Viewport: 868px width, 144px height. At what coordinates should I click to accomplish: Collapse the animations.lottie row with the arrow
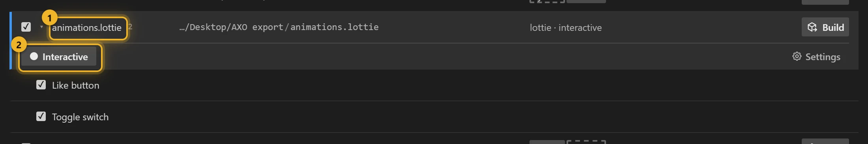(41, 27)
